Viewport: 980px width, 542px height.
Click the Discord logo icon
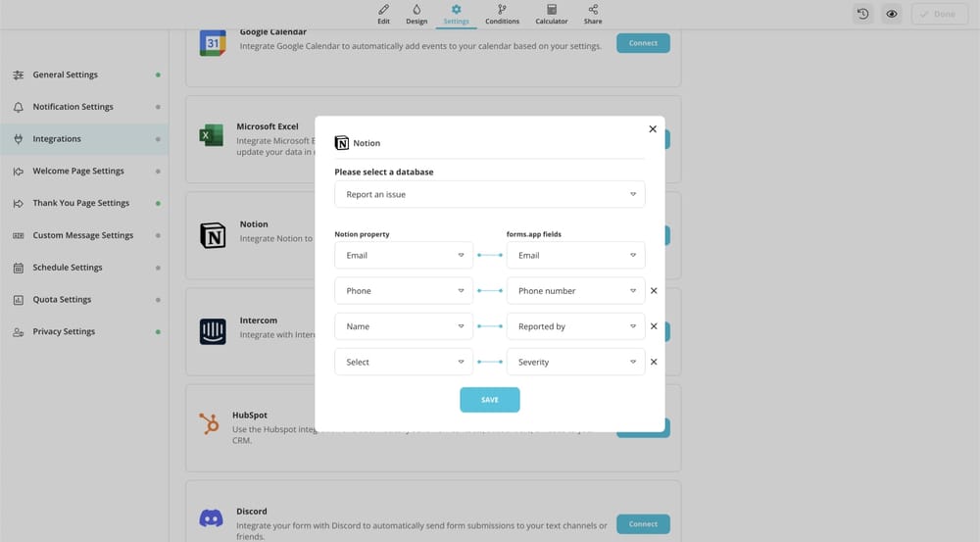(211, 518)
